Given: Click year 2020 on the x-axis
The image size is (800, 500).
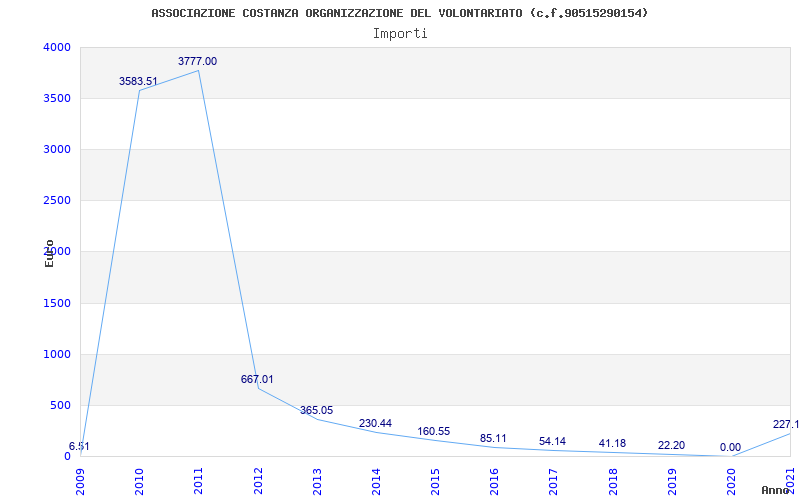Looking at the screenshot, I should point(731,479).
